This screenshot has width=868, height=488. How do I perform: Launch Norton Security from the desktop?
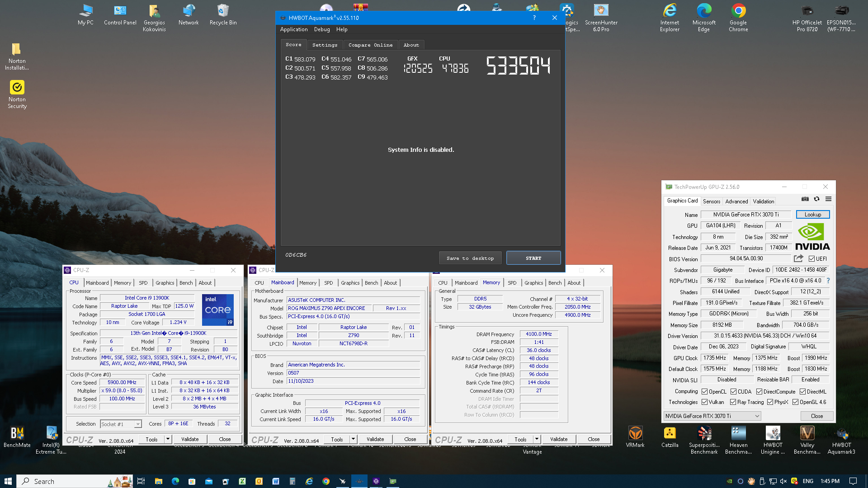(17, 94)
